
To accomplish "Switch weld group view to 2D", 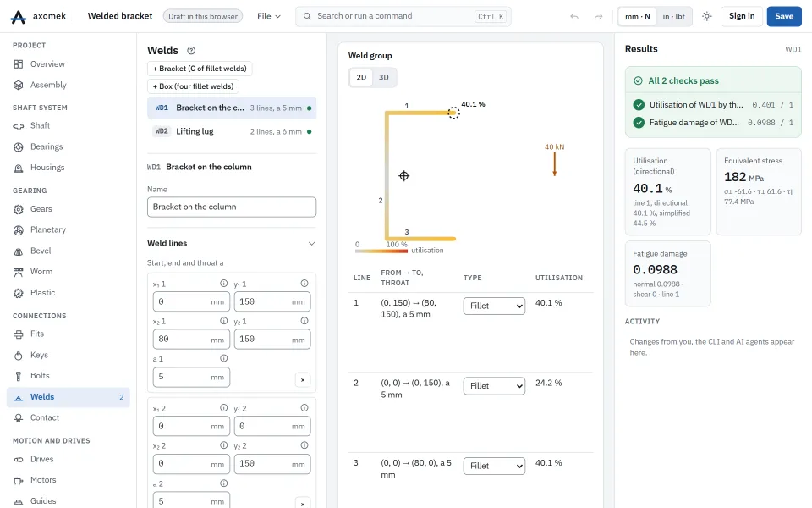I will click(361, 77).
